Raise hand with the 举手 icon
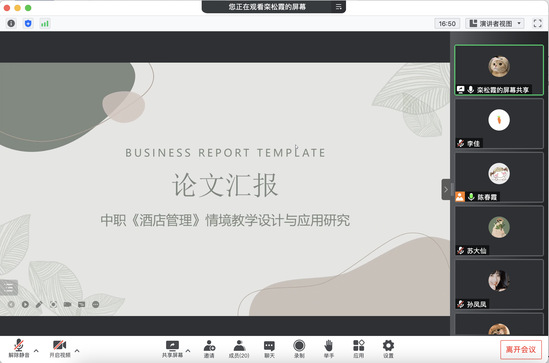This screenshot has height=363, width=549. coord(328,345)
